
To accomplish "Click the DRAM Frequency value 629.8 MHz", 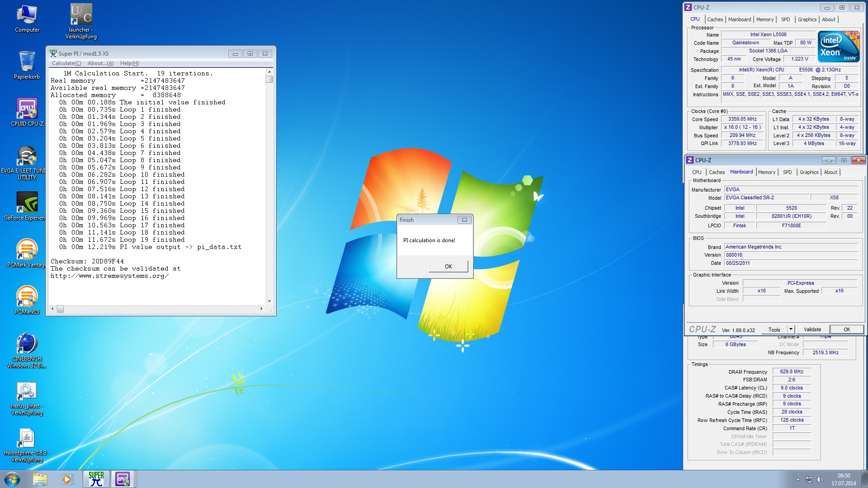I will tap(792, 372).
